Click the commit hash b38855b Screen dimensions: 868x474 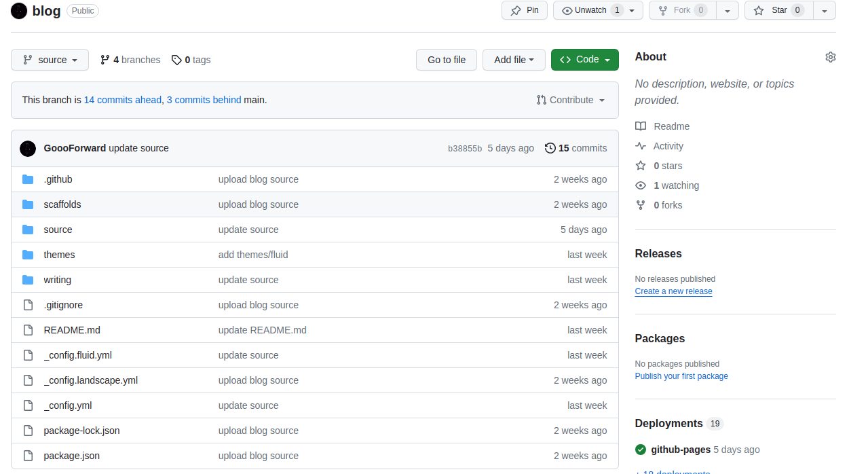point(465,149)
